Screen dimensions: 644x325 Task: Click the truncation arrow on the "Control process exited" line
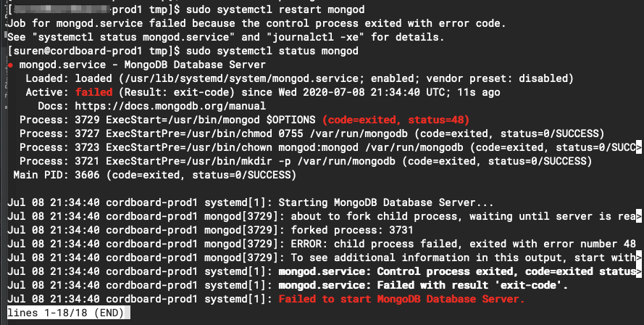tap(638, 271)
